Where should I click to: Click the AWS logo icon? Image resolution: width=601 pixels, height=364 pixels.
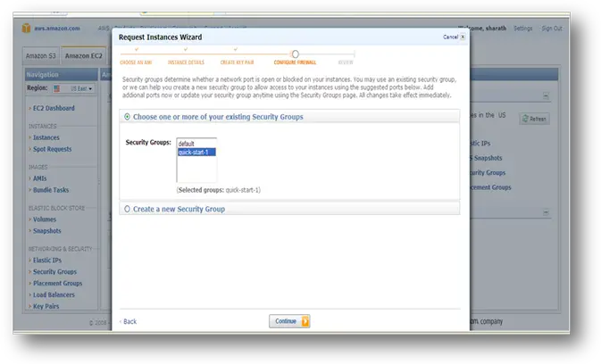tap(26, 28)
